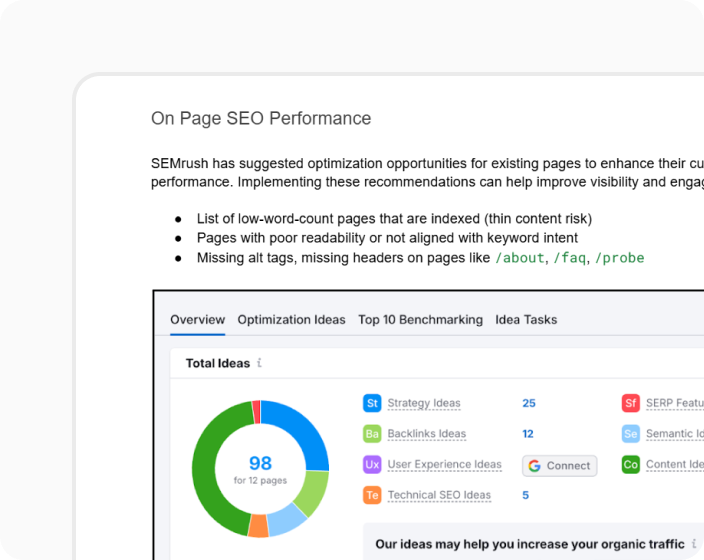Click the Backlinks Ideas 'Ba' icon
Viewport: 704px width, 560px height.
coord(372,434)
